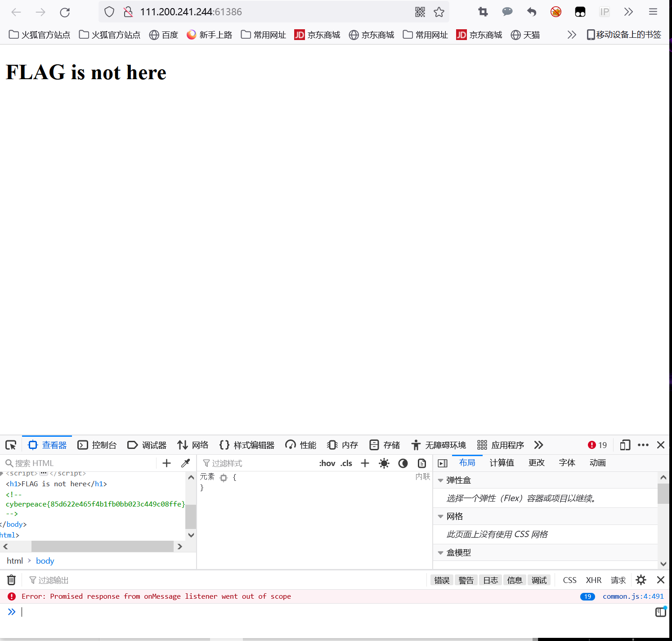Open console settings gear
The width and height of the screenshot is (672, 641).
pyautogui.click(x=641, y=580)
